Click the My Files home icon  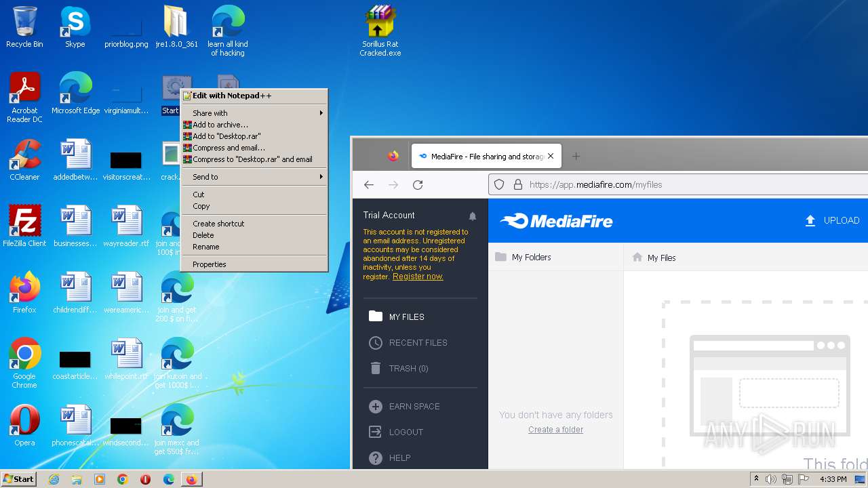637,258
